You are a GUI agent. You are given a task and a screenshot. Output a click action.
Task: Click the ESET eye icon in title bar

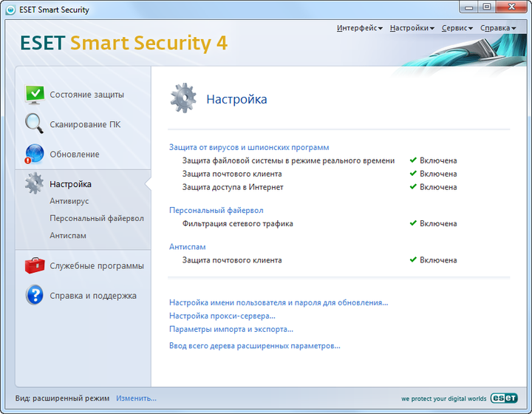click(x=11, y=10)
